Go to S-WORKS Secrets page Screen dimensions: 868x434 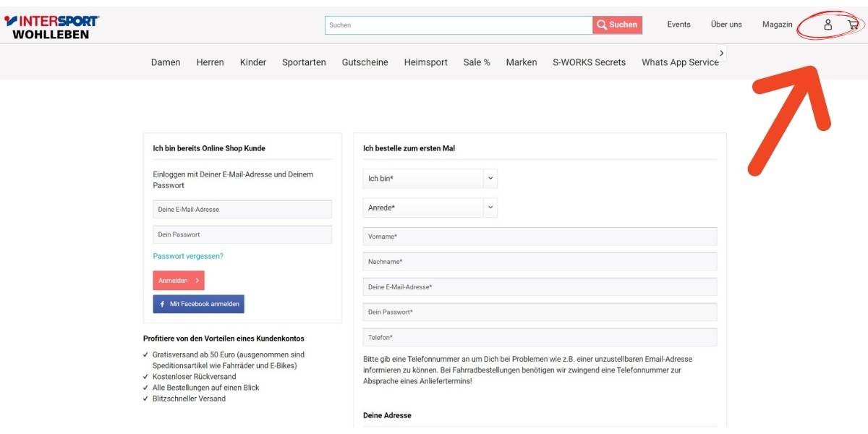589,62
